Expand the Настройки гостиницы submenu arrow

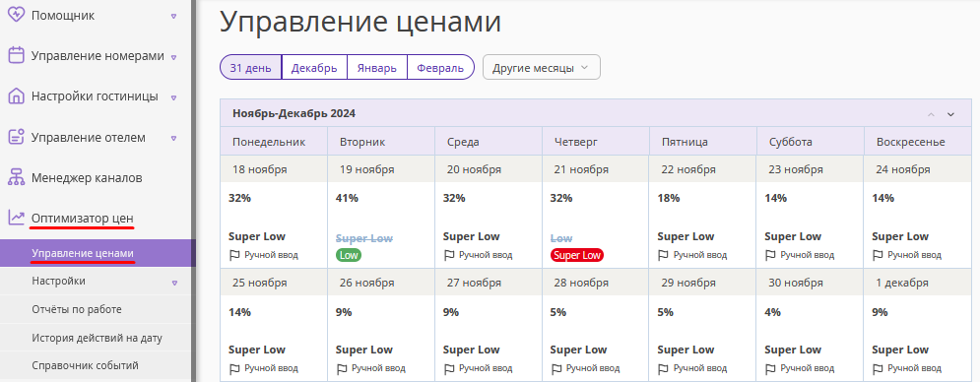pos(173,98)
